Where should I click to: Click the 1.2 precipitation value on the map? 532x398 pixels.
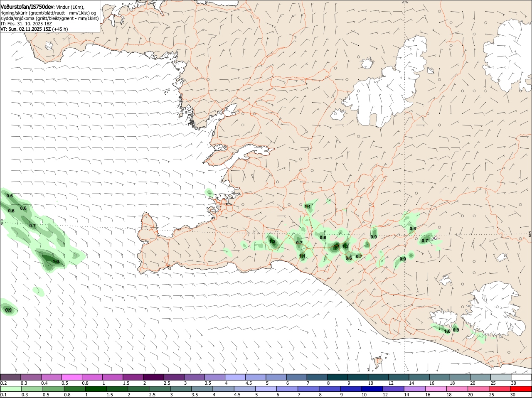pos(272,241)
